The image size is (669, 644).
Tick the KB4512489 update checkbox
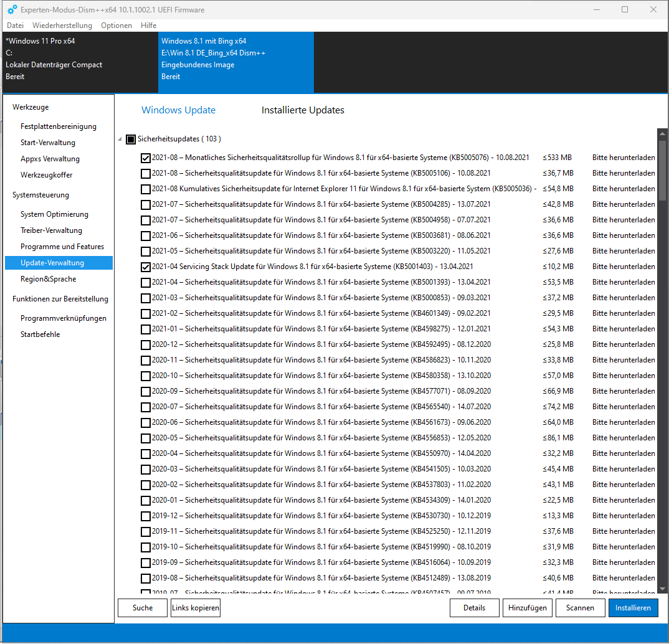point(146,579)
